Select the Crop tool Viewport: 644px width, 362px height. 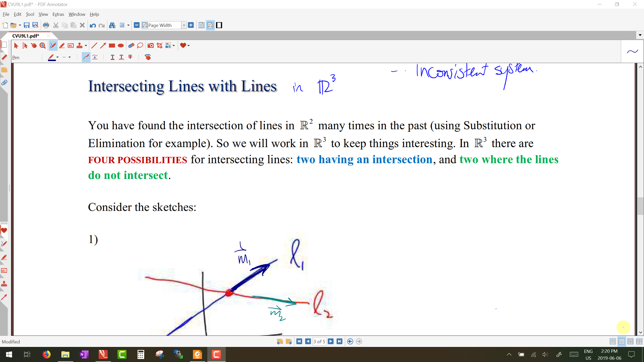pos(160,46)
